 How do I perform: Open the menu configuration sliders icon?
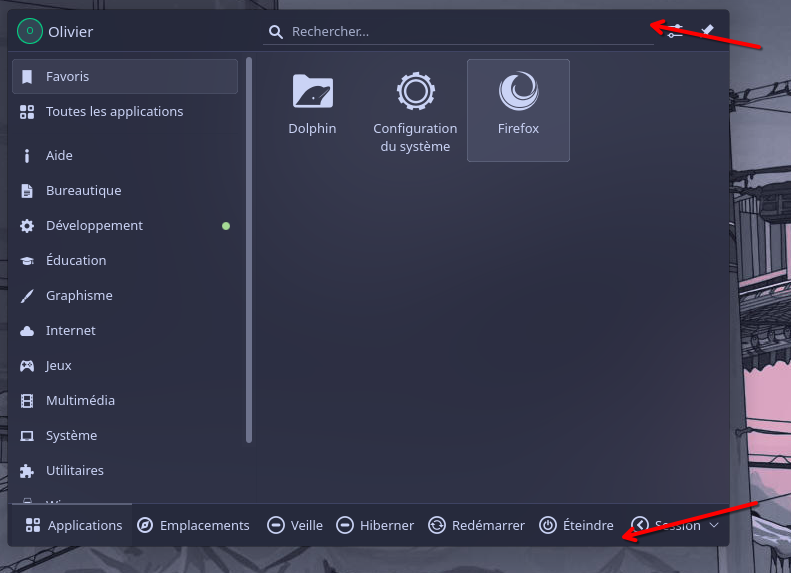pos(676,31)
